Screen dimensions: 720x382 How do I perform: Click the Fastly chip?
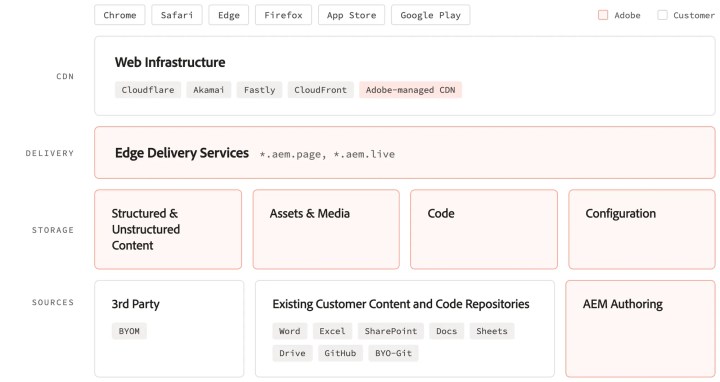coord(259,90)
